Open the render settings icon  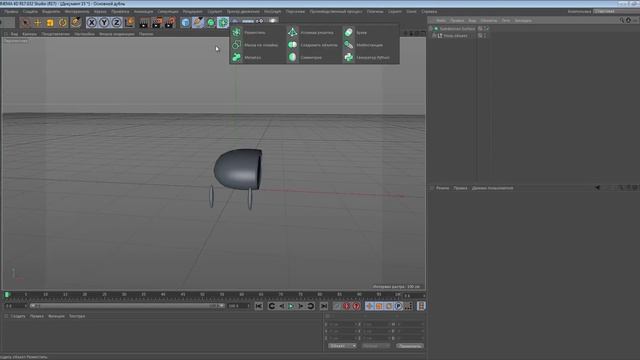170,22
